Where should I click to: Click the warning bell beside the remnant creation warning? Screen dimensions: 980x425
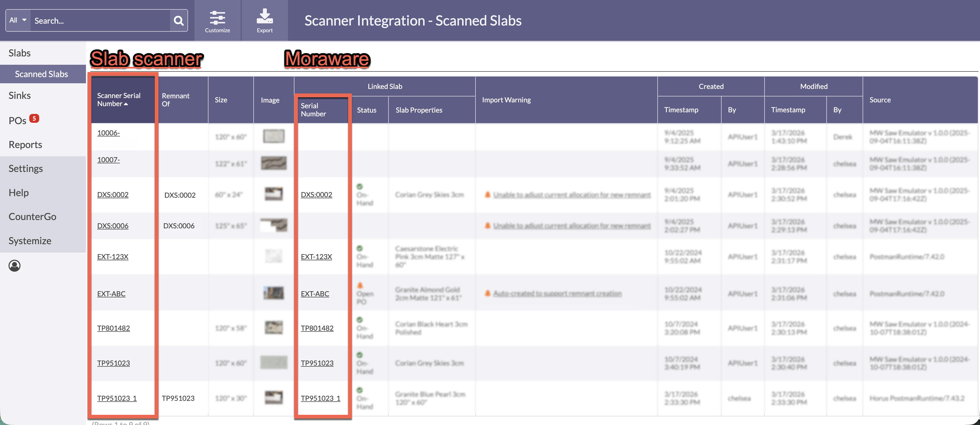click(x=488, y=293)
